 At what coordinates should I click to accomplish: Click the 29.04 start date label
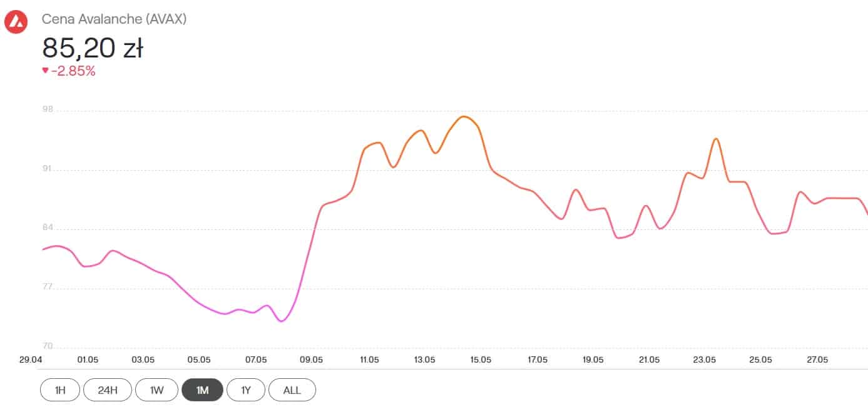31,360
